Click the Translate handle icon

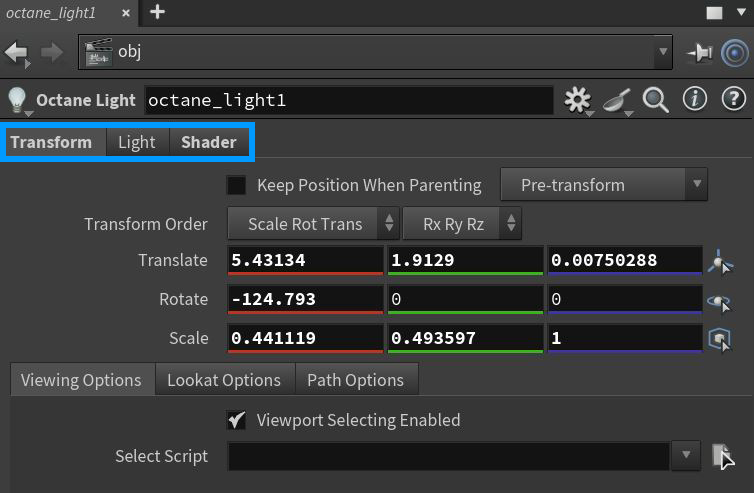coord(719,262)
